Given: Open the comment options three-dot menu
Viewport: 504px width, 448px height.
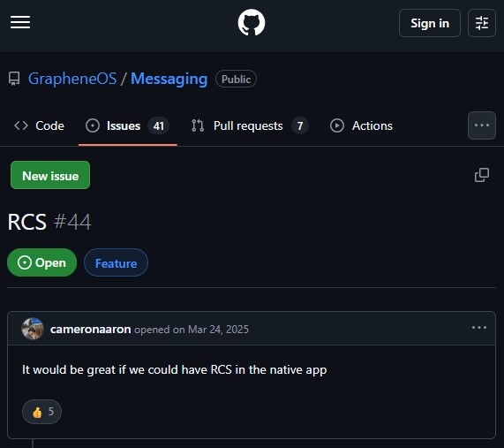Looking at the screenshot, I should (x=479, y=328).
